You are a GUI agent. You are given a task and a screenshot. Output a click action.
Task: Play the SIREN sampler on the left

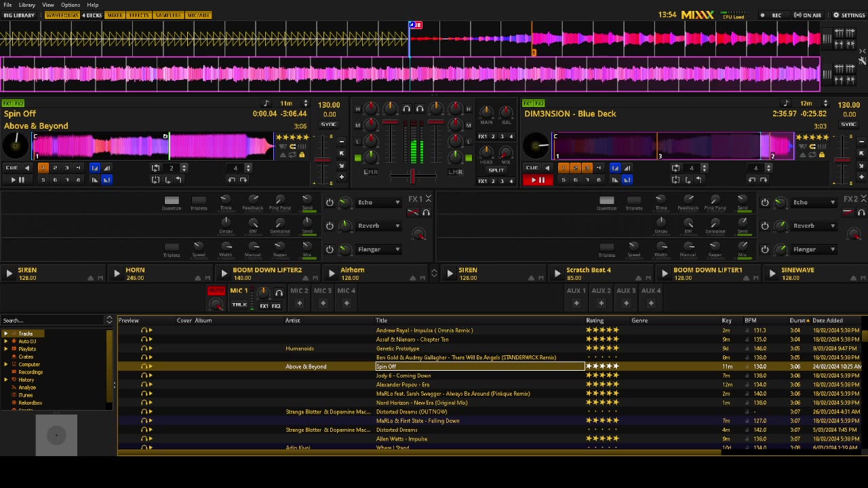(x=9, y=273)
